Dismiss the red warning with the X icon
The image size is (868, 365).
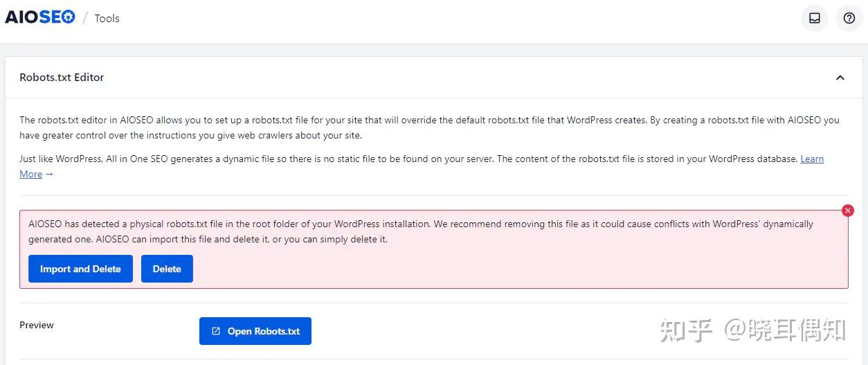pyautogui.click(x=848, y=211)
